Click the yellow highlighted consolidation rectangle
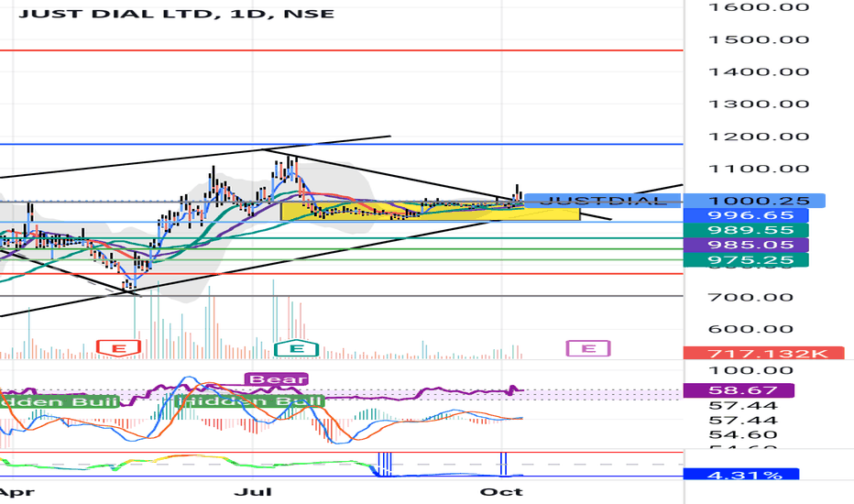 click(x=431, y=211)
